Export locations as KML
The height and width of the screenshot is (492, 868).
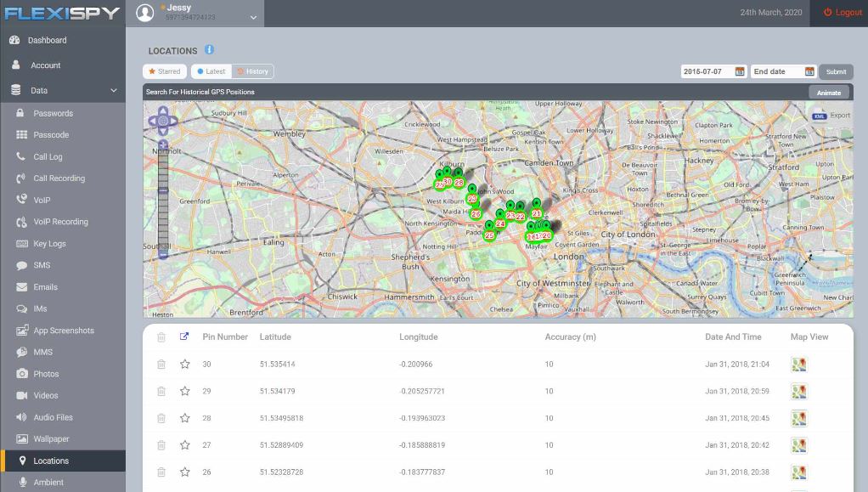pos(831,116)
